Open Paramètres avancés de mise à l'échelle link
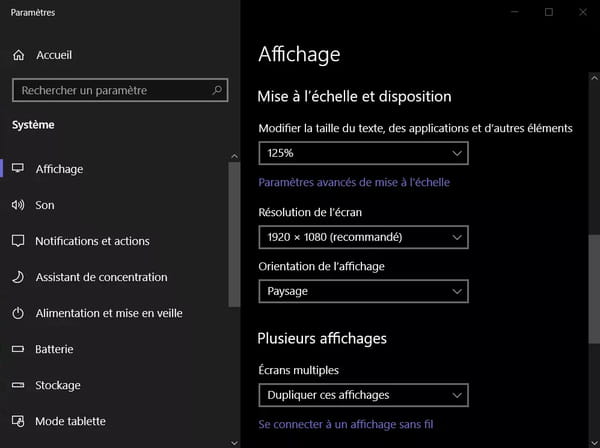Viewport: 600px width, 448px height. (354, 182)
